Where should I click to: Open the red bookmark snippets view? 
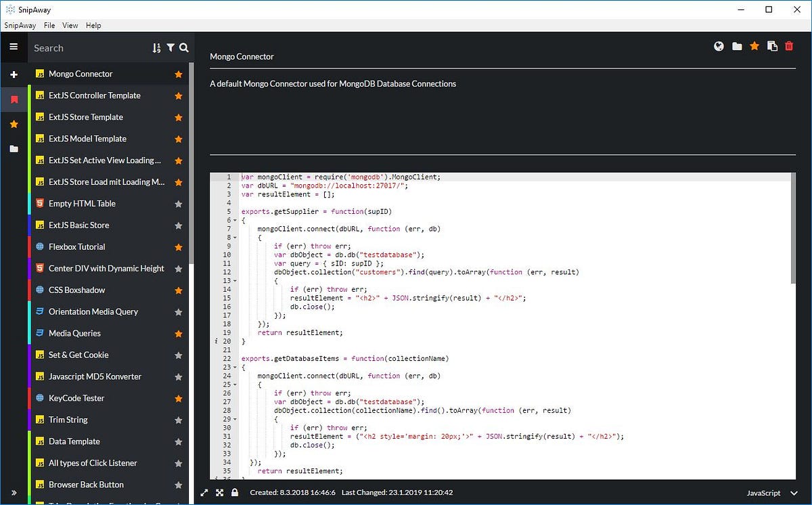14,100
